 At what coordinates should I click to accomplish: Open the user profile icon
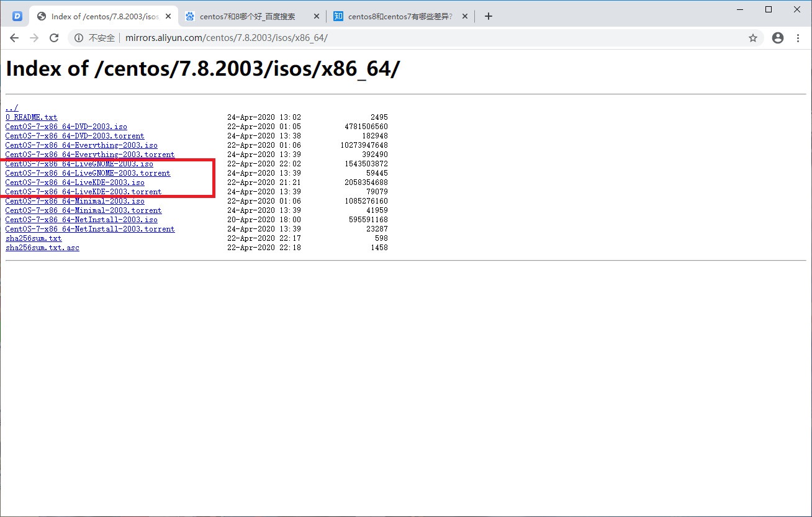tap(778, 38)
